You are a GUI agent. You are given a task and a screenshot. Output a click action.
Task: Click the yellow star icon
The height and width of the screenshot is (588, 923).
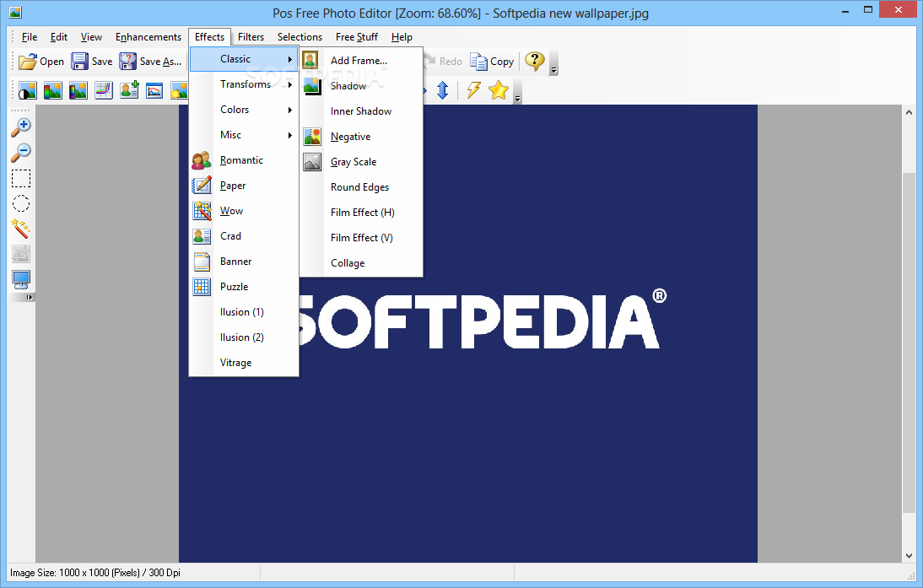pyautogui.click(x=499, y=90)
